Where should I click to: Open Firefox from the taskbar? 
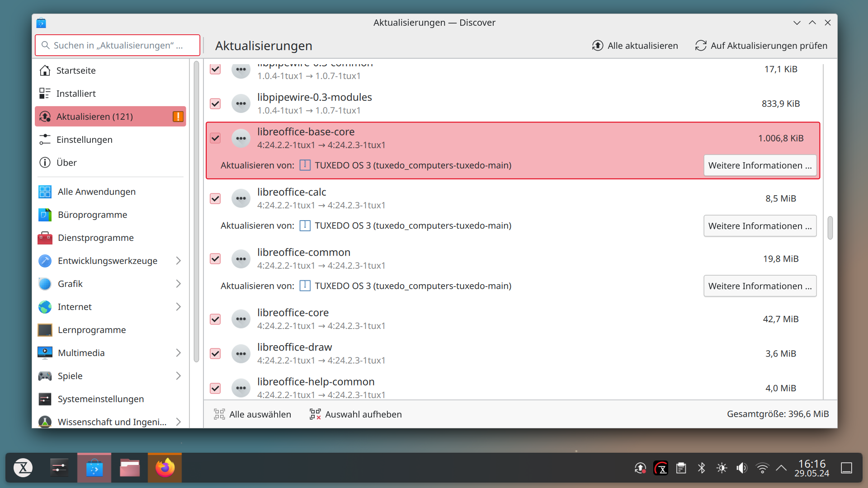(165, 468)
